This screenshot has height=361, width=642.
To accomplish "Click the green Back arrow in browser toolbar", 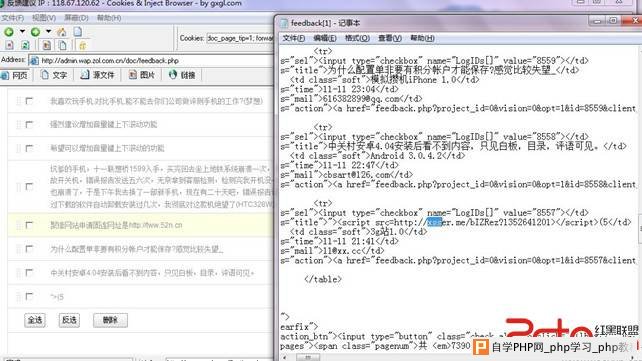I will [x=9, y=32].
